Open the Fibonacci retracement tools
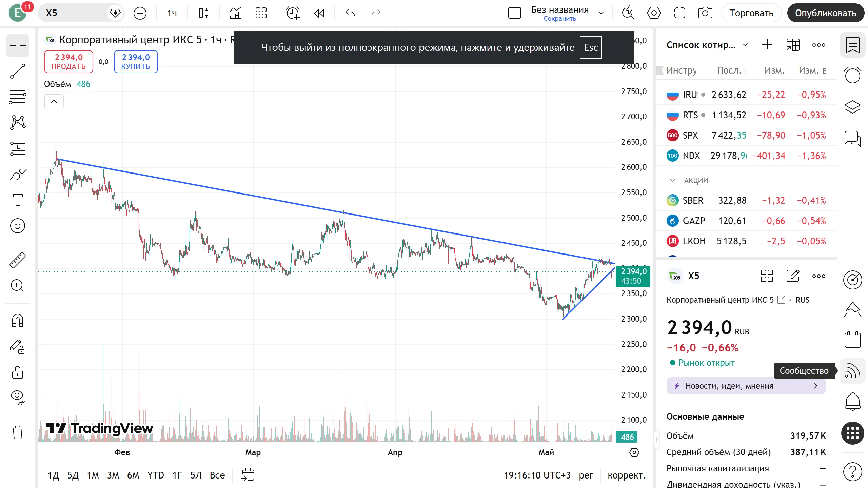Viewport: 868px width, 488px height. [x=18, y=97]
